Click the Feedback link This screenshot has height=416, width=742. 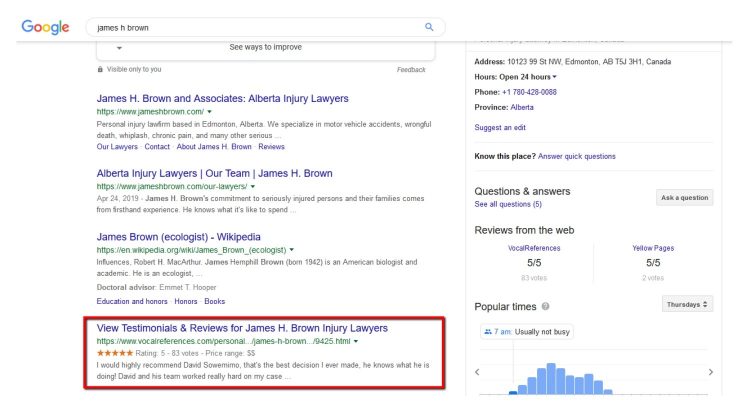tap(411, 70)
